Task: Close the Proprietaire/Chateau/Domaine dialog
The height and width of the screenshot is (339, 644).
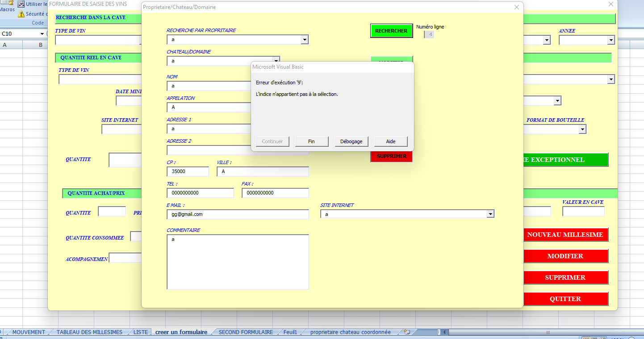Action: 517,7
